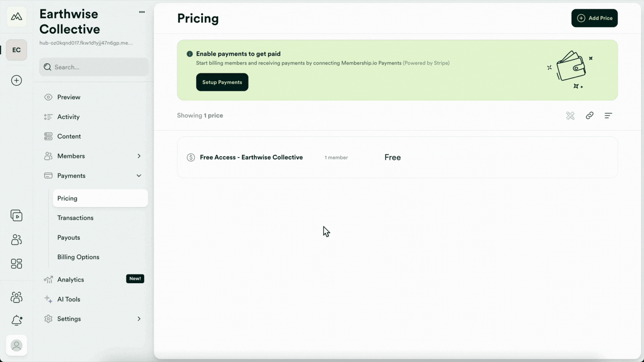Open the two-person members icon in left rail
Viewport: 644px width, 362px height.
tap(16, 240)
